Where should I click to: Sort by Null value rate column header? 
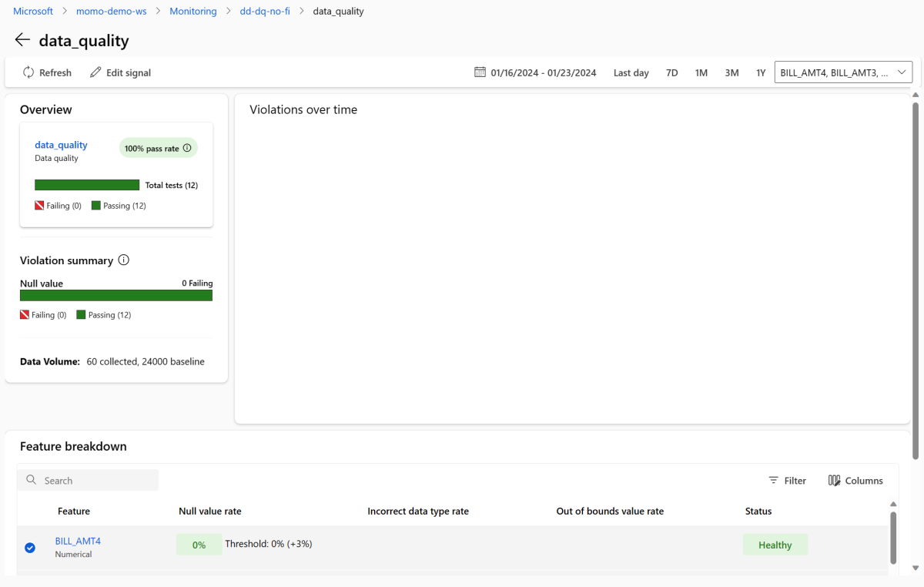pos(209,512)
